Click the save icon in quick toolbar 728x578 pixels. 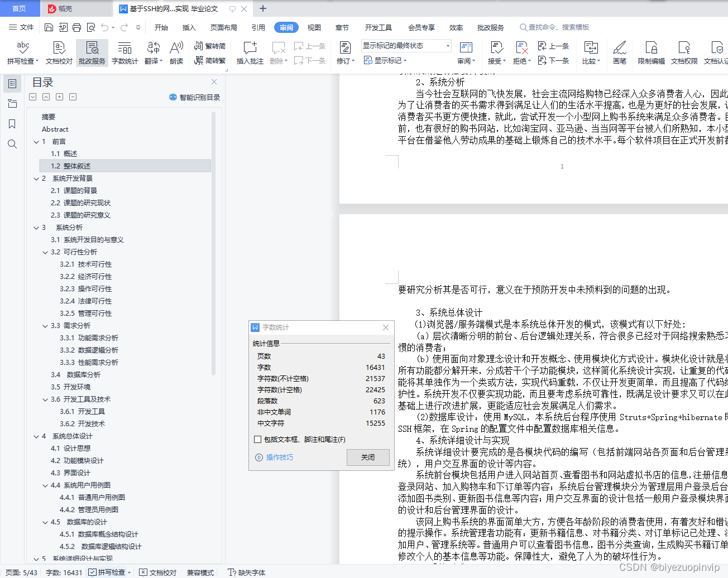point(49,27)
